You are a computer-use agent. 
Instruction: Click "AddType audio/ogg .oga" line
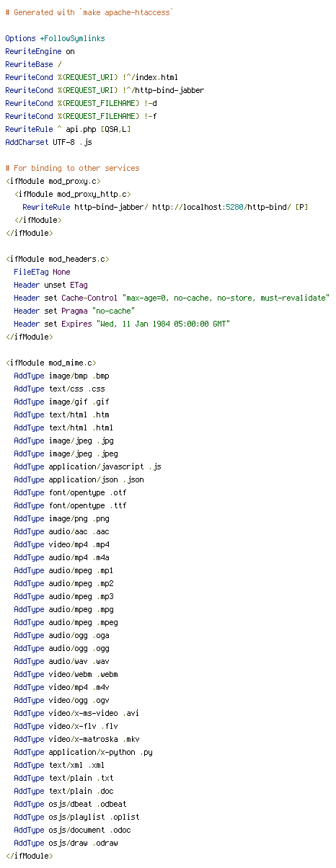coord(61,635)
